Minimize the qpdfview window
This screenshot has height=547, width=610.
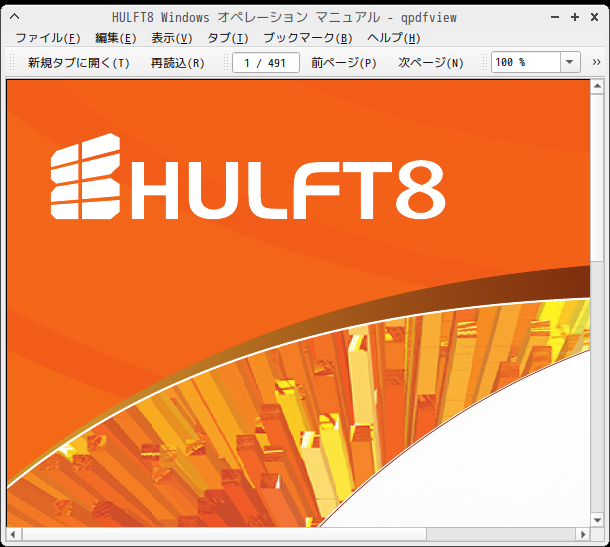(x=555, y=17)
